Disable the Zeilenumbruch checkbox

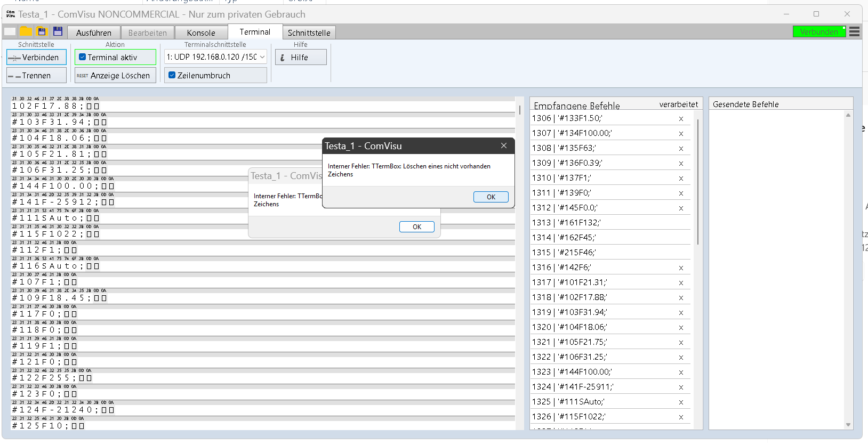[172, 75]
